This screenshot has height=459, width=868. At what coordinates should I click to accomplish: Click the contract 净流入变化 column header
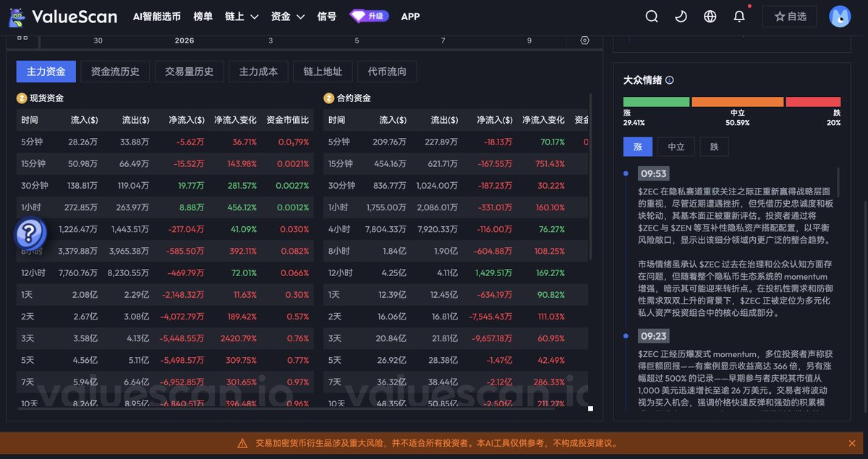click(543, 120)
